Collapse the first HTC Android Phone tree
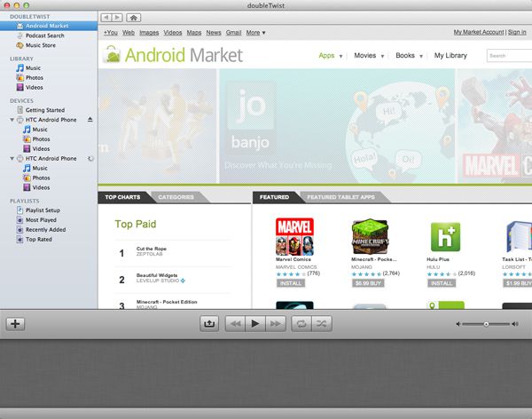 click(12, 120)
